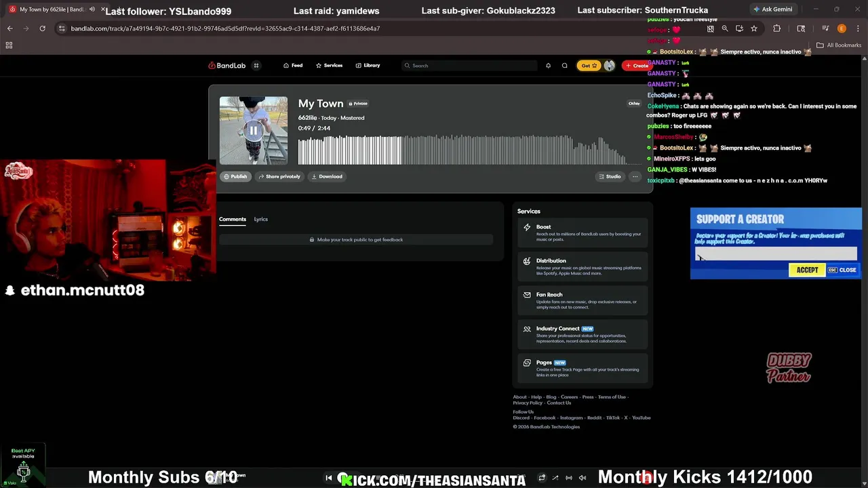868x488 pixels.
Task: Open the Boost service card
Action: click(x=583, y=232)
